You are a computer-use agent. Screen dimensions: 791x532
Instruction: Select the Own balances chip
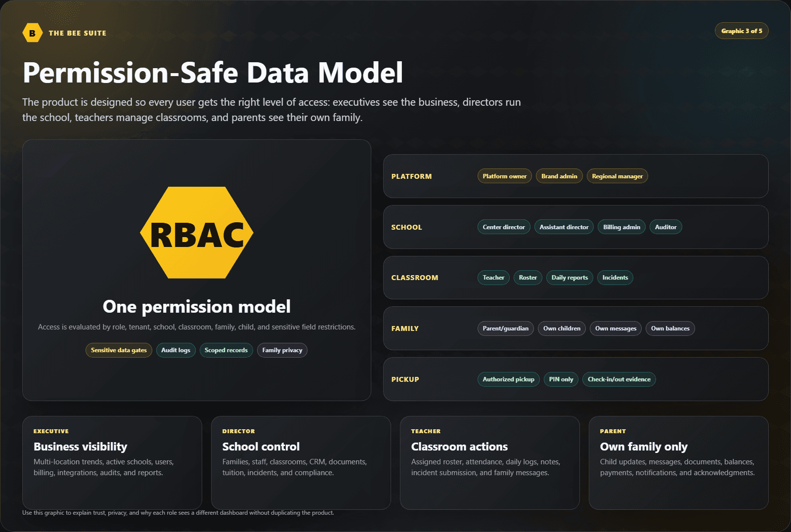(x=670, y=328)
